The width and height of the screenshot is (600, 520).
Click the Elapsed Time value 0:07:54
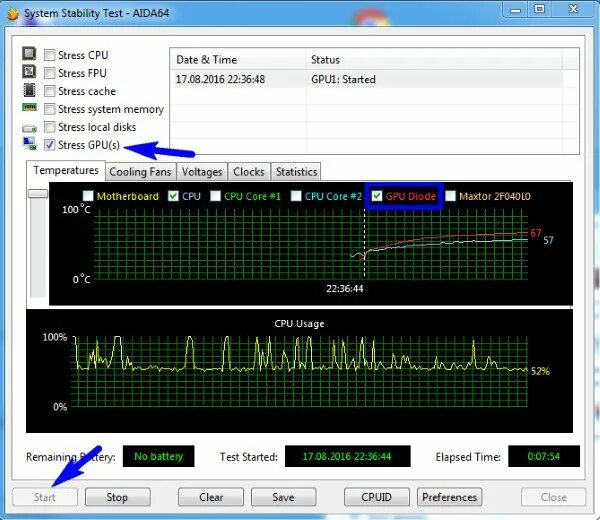pos(544,456)
